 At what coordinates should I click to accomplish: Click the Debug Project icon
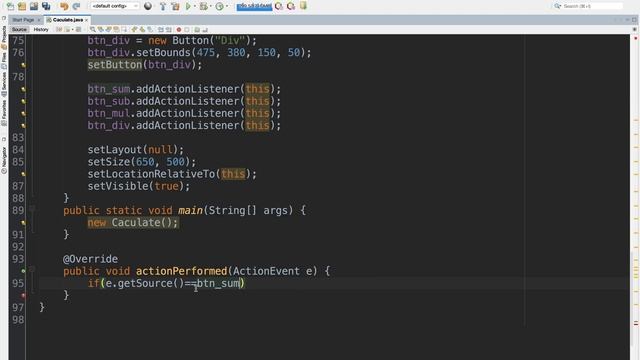(x=203, y=6)
